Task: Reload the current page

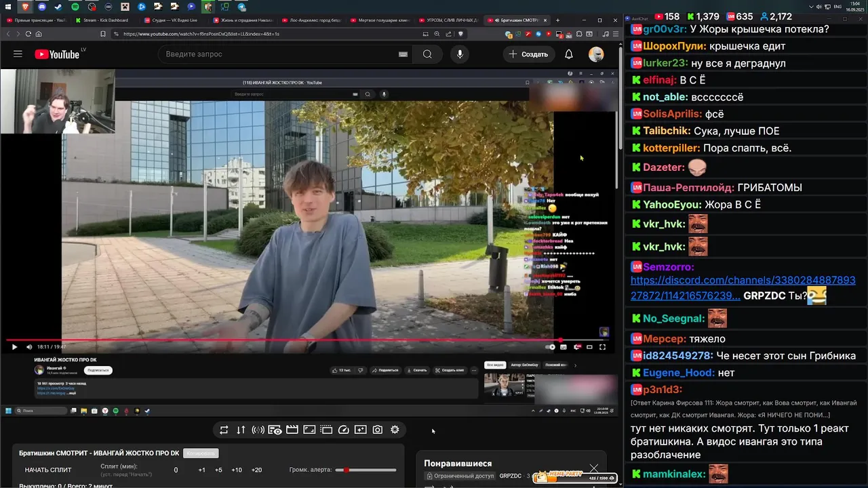Action: pyautogui.click(x=28, y=34)
